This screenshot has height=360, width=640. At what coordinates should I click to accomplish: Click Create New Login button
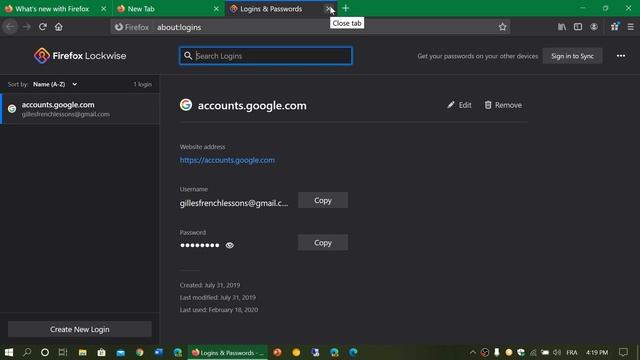[80, 329]
